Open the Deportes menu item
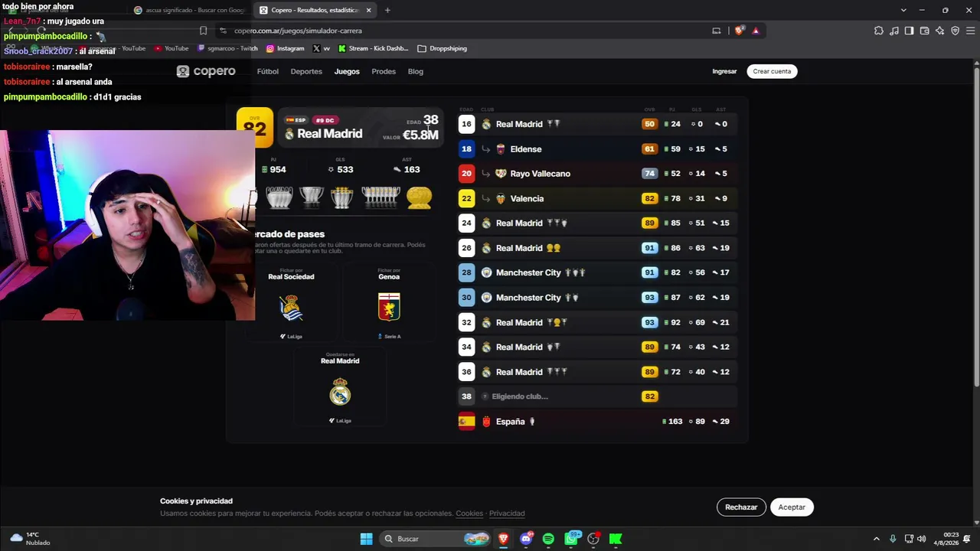This screenshot has width=980, height=551. (306, 71)
